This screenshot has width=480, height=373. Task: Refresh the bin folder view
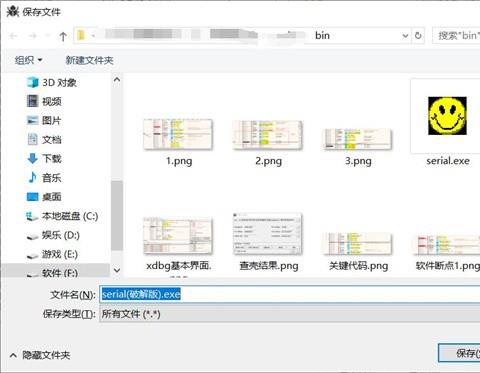point(418,35)
